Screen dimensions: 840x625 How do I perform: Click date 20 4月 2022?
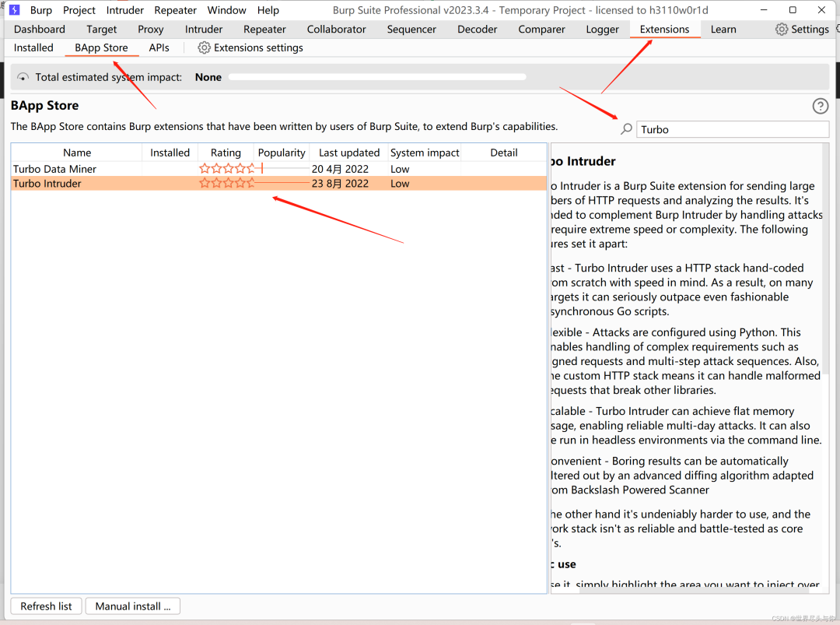(x=340, y=169)
